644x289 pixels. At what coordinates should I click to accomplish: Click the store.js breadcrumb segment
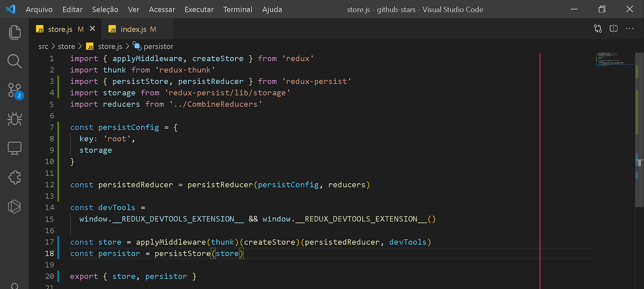coord(110,46)
